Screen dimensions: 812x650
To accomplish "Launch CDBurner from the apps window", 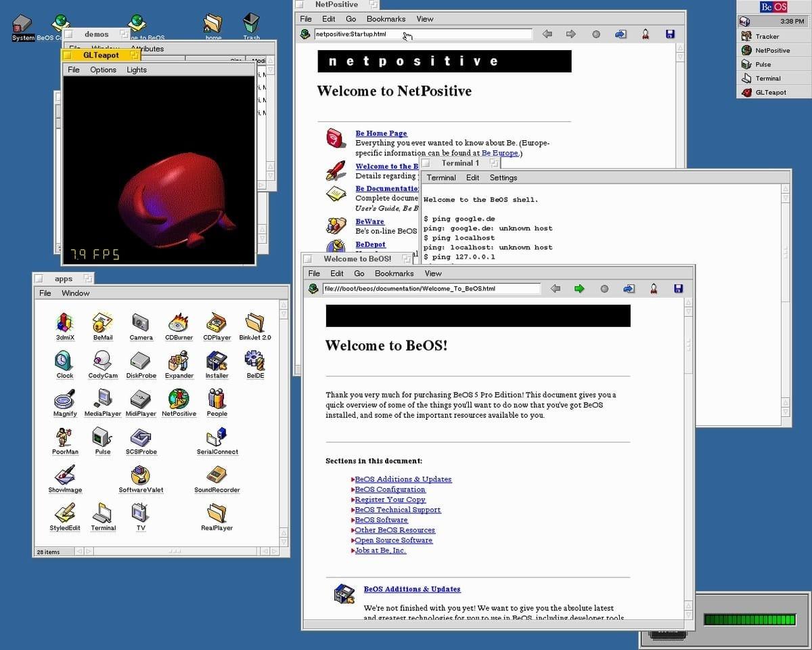I will (x=179, y=322).
